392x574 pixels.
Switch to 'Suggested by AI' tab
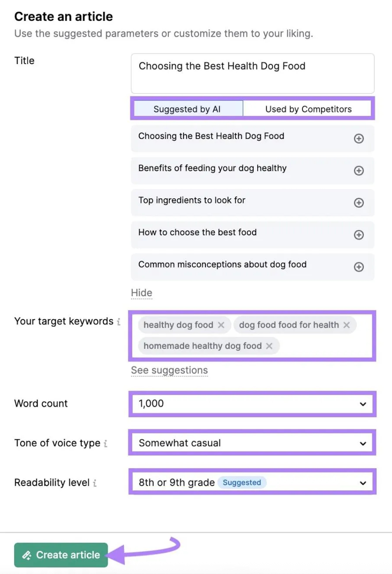coord(187,109)
